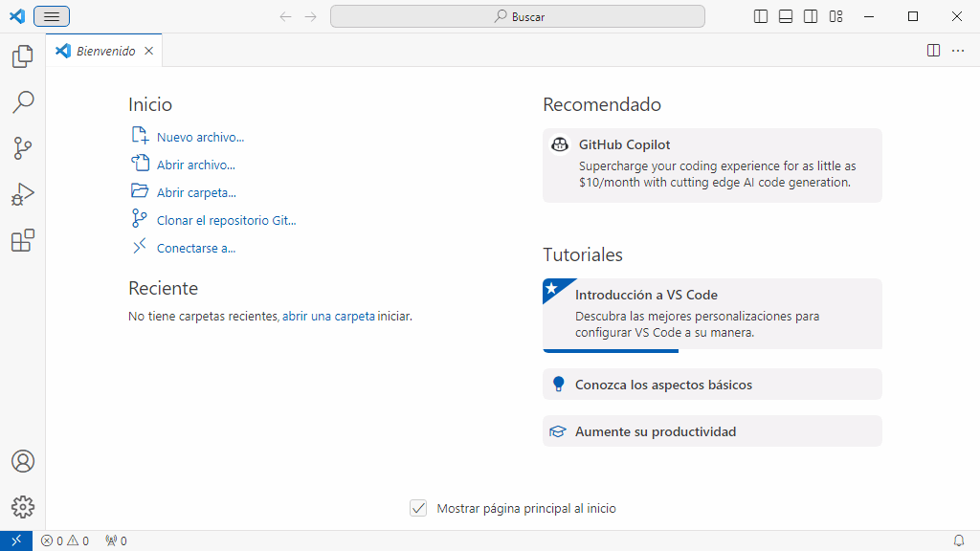Click the Conectarse a... link

tap(195, 248)
